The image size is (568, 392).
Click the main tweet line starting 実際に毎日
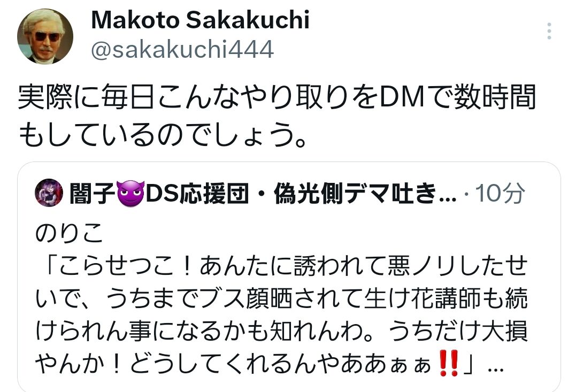pos(277,97)
